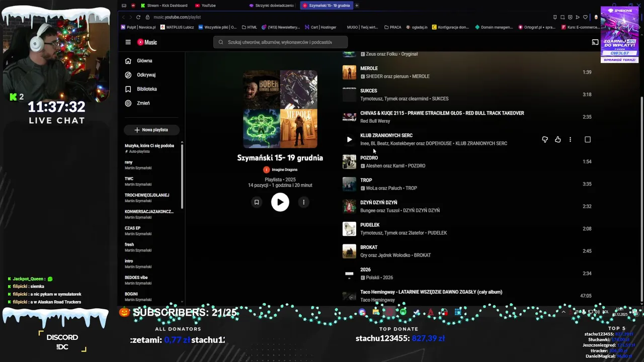
Task: Click the browser back arrow
Action: 124,17
